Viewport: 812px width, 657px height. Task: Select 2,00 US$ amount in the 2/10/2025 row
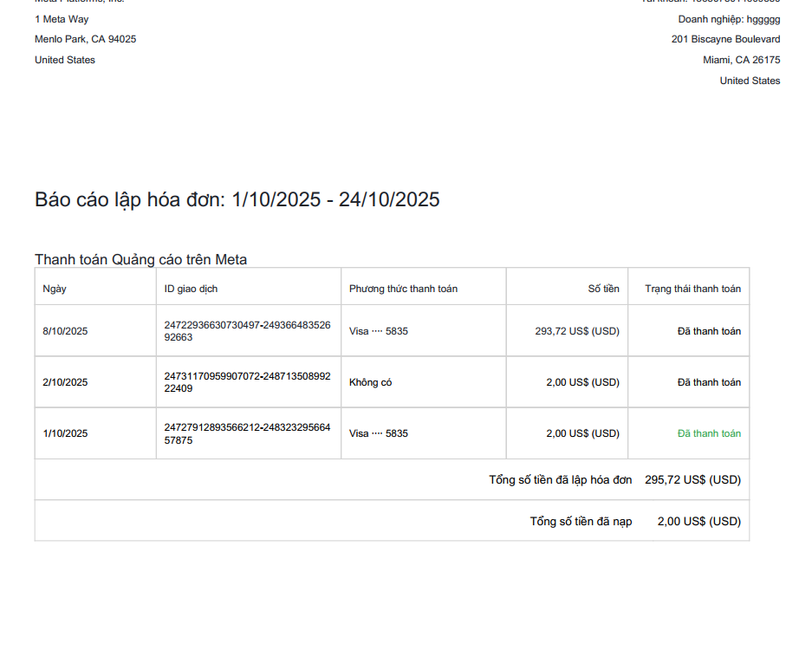coord(582,382)
